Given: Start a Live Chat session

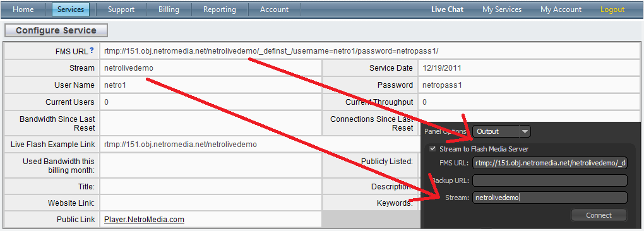Looking at the screenshot, I should (447, 9).
